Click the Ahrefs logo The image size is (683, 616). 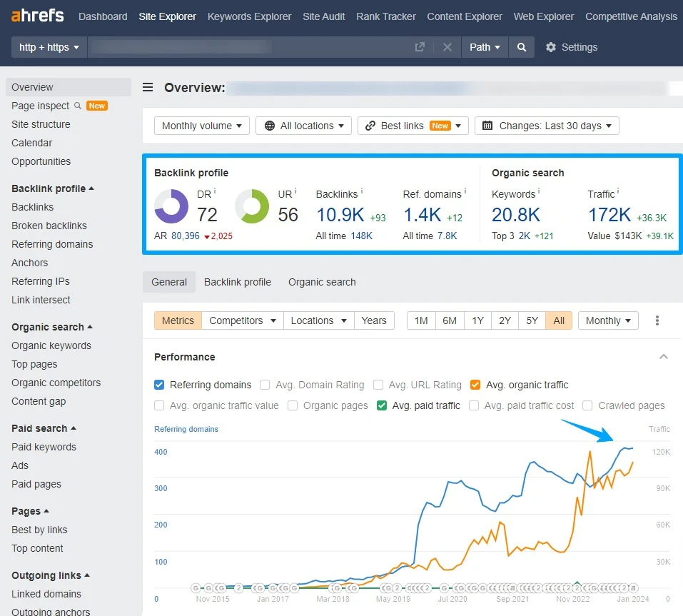pyautogui.click(x=37, y=16)
